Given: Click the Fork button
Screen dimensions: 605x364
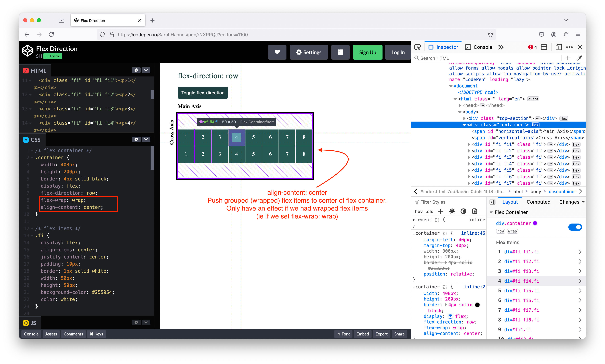Looking at the screenshot, I should pos(343,334).
